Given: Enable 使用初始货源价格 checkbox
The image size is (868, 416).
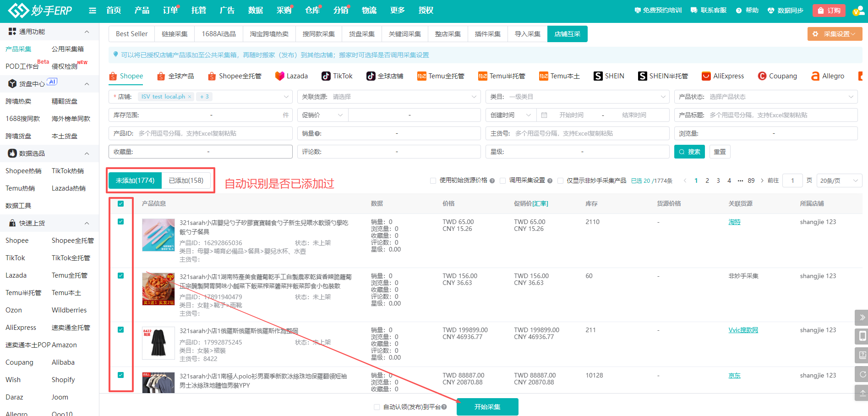Looking at the screenshot, I should [433, 181].
